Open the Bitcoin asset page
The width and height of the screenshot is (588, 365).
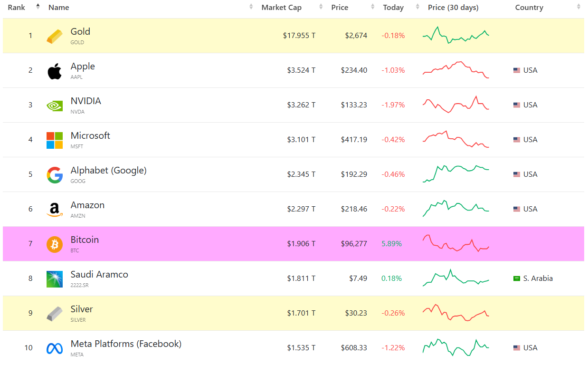click(x=85, y=240)
